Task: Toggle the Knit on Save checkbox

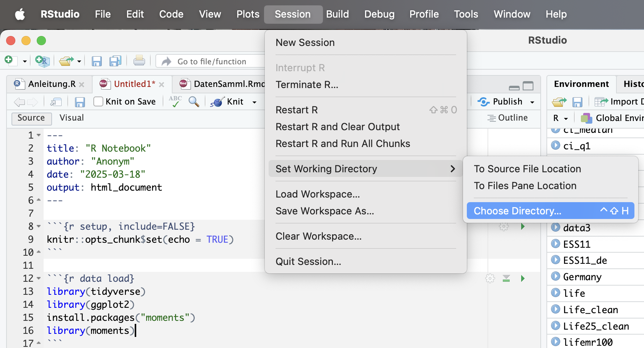Action: pos(98,101)
